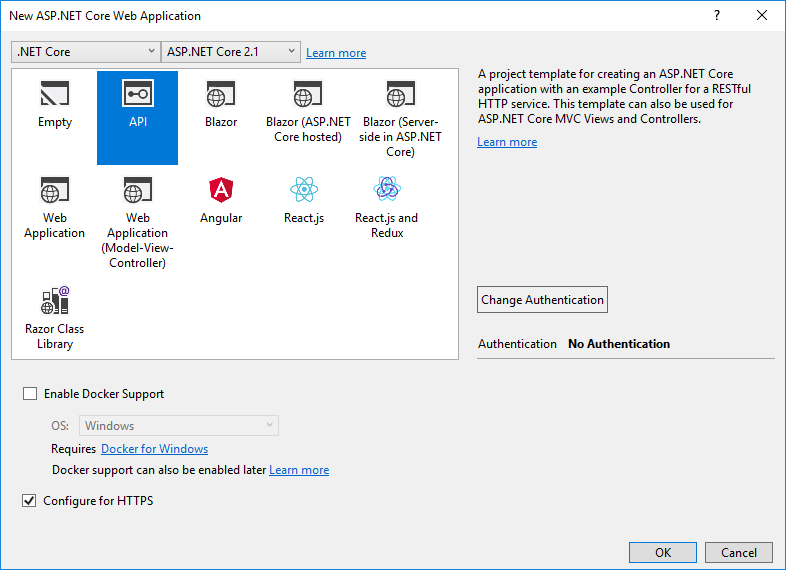Click Learn more link under template description
This screenshot has width=786, height=570.
click(507, 142)
